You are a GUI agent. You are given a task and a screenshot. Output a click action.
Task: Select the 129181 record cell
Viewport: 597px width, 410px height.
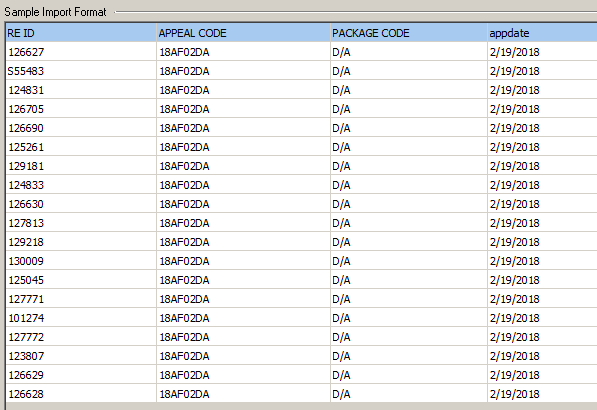81,166
